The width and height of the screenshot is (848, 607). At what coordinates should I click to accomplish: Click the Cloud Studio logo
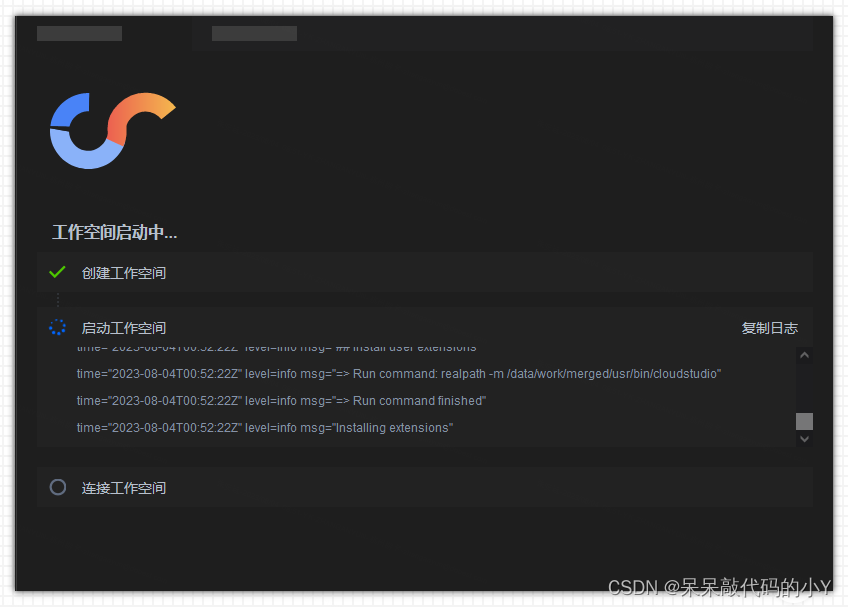[112, 130]
